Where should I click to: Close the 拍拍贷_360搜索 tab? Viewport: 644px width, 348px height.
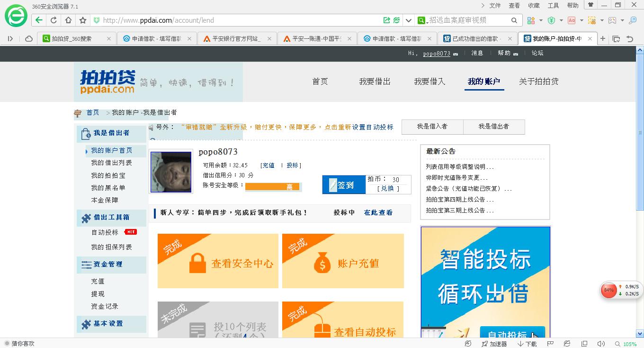point(109,39)
